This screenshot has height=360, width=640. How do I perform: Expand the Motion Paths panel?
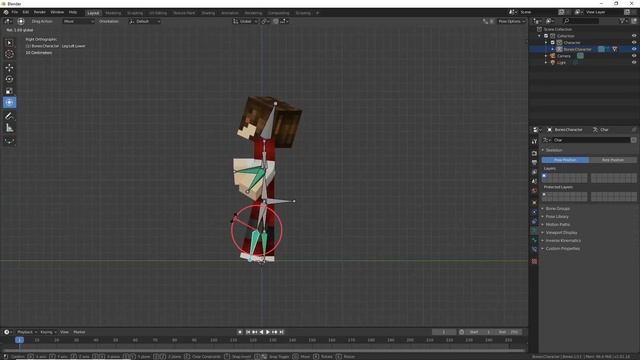pos(558,224)
